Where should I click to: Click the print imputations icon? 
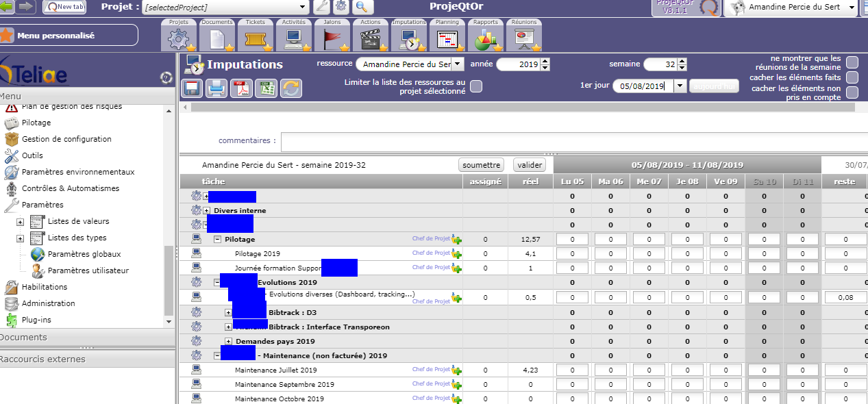coord(216,88)
